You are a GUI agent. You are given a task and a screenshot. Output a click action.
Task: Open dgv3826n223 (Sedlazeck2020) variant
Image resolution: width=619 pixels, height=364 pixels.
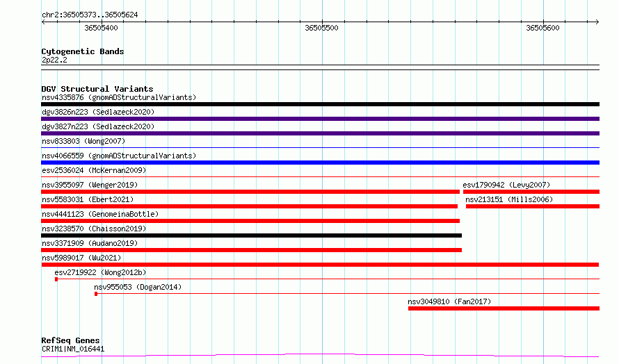(x=98, y=112)
